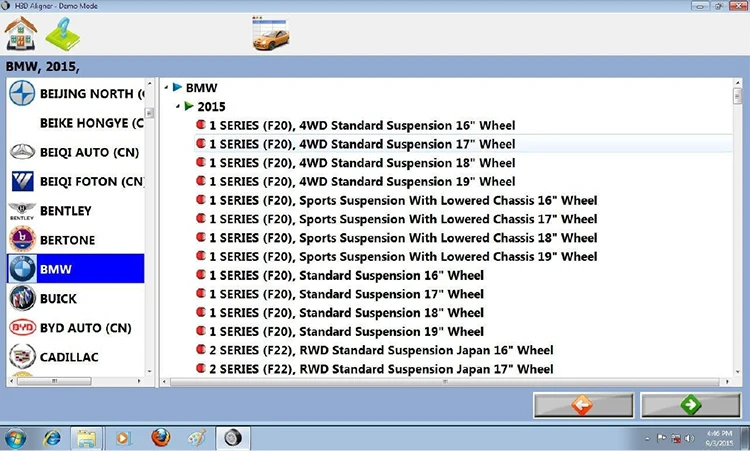Click the Home house icon in toolbar

23,33
